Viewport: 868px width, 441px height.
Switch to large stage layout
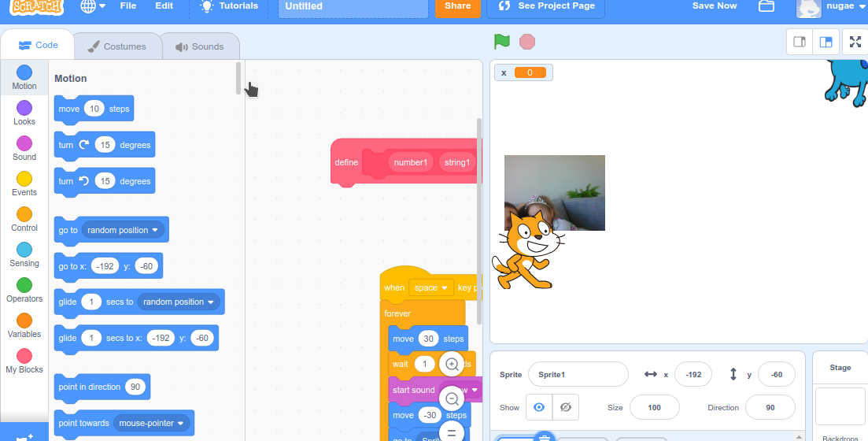pyautogui.click(x=826, y=42)
